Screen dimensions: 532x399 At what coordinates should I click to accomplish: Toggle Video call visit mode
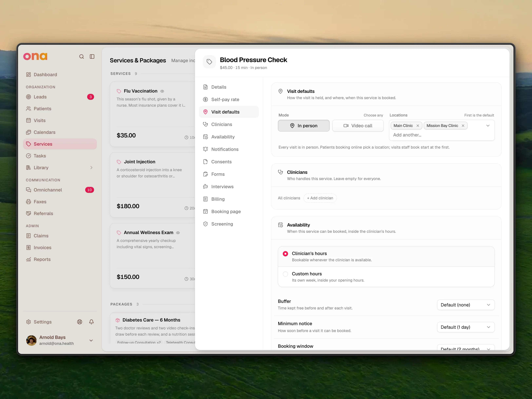click(x=358, y=126)
